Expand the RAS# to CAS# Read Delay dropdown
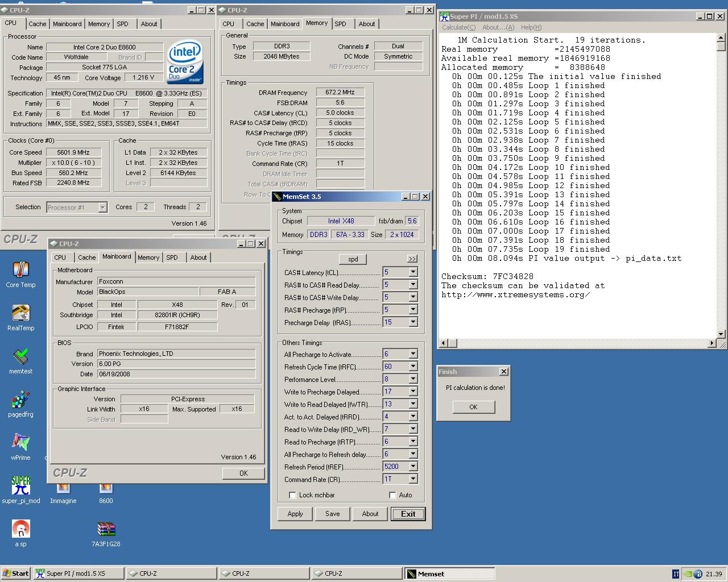The height and width of the screenshot is (582, 728). (413, 285)
